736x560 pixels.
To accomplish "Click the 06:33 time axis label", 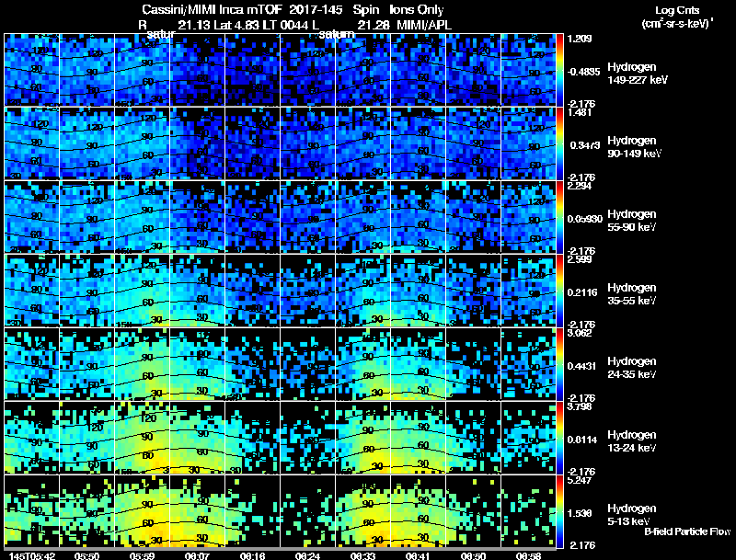I will pos(362,555).
